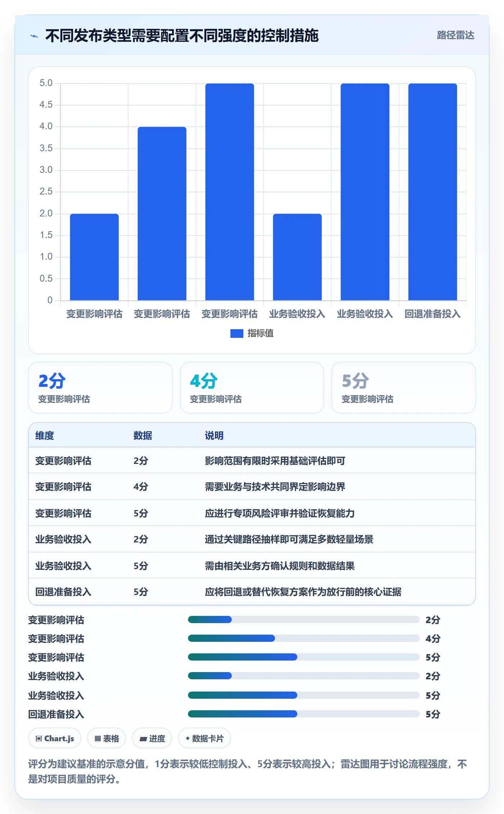Click the 维度 column header
The height and width of the screenshot is (814, 504).
(x=45, y=436)
